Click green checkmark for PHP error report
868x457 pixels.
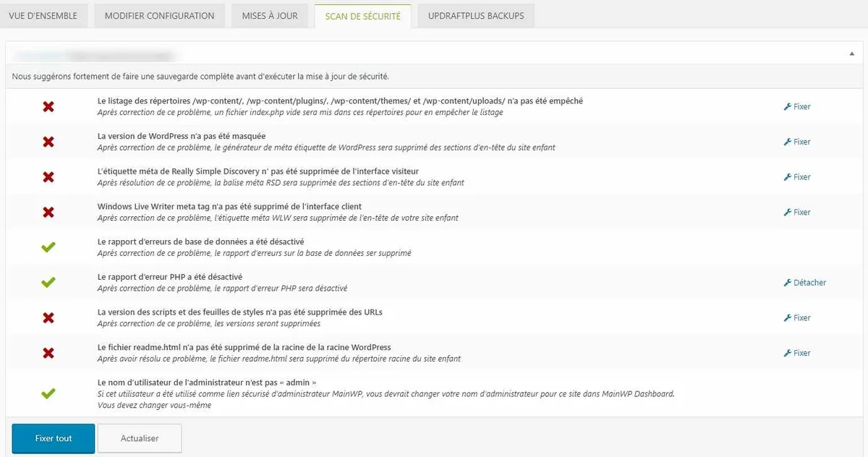pyautogui.click(x=48, y=283)
